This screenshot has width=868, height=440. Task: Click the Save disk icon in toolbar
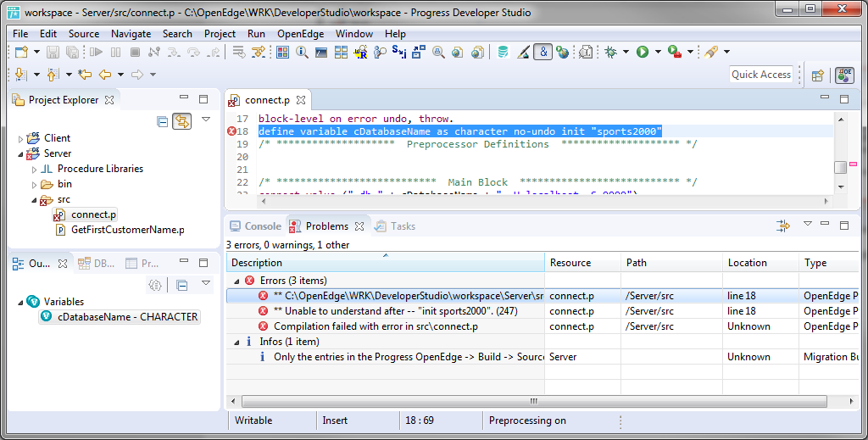click(53, 52)
